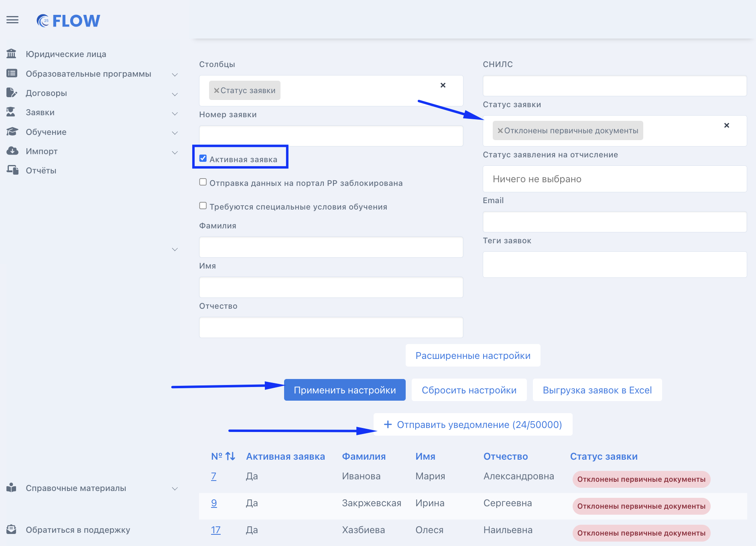
Task: Expand Договоры submenu chevron
Action: click(x=175, y=94)
